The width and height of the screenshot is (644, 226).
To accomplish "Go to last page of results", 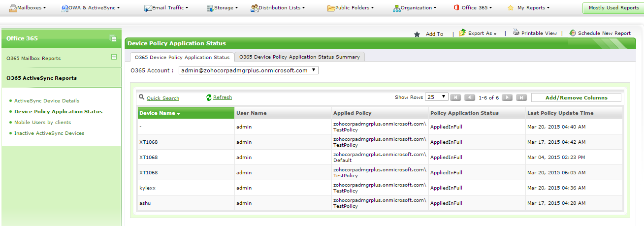I will click(521, 97).
